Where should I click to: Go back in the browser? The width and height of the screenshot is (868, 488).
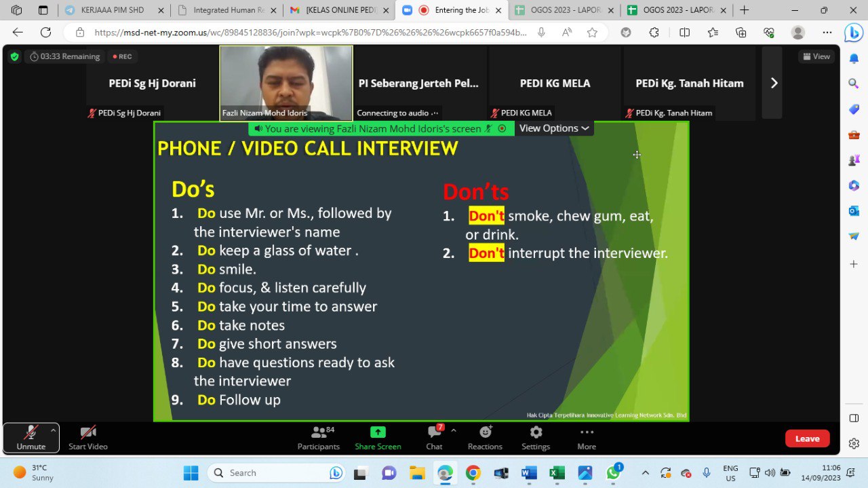pos(18,33)
